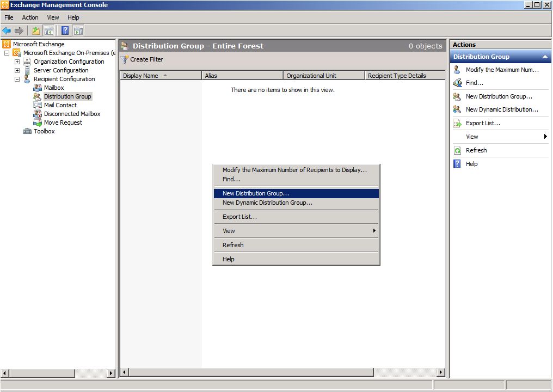Screen dimensions: 553x392
Task: Choose New Dynamic Distribution Group in context menu
Action: (296, 203)
